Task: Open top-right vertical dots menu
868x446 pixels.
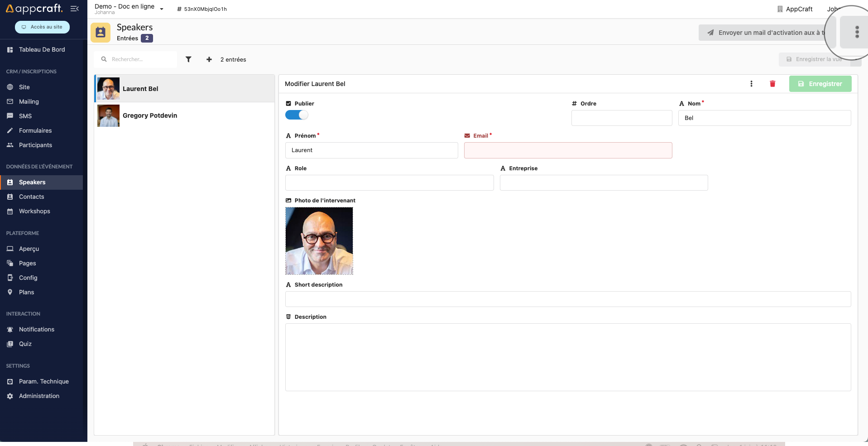Action: pos(856,32)
